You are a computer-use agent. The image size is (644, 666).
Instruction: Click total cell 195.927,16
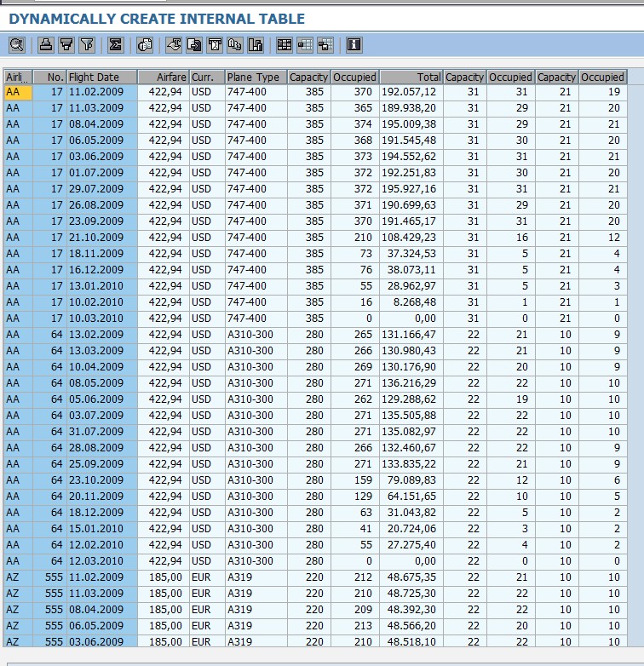pyautogui.click(x=411, y=189)
